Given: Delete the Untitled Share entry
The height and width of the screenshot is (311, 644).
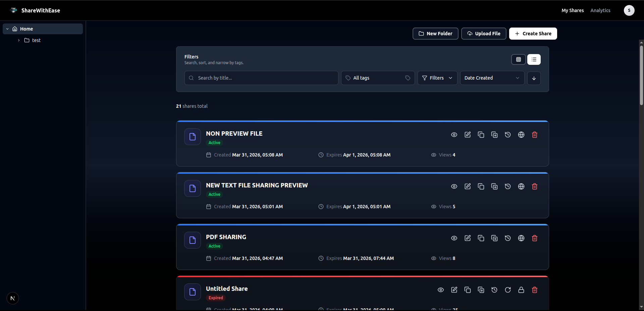Looking at the screenshot, I should tap(535, 290).
